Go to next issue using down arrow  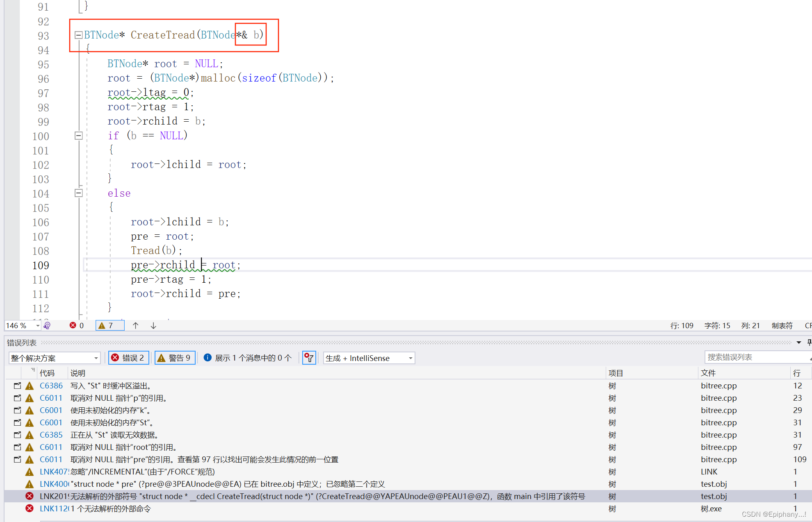[153, 325]
